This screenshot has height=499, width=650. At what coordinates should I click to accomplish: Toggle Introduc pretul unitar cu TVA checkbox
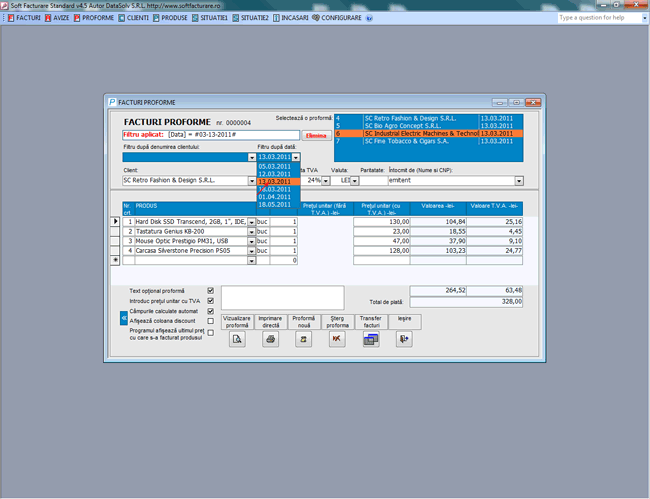point(211,300)
